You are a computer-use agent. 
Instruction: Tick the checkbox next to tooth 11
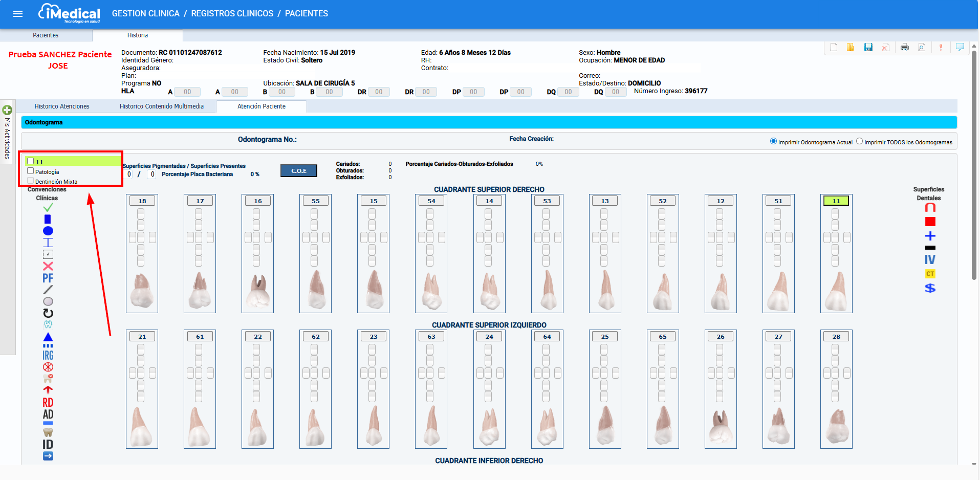pyautogui.click(x=31, y=161)
